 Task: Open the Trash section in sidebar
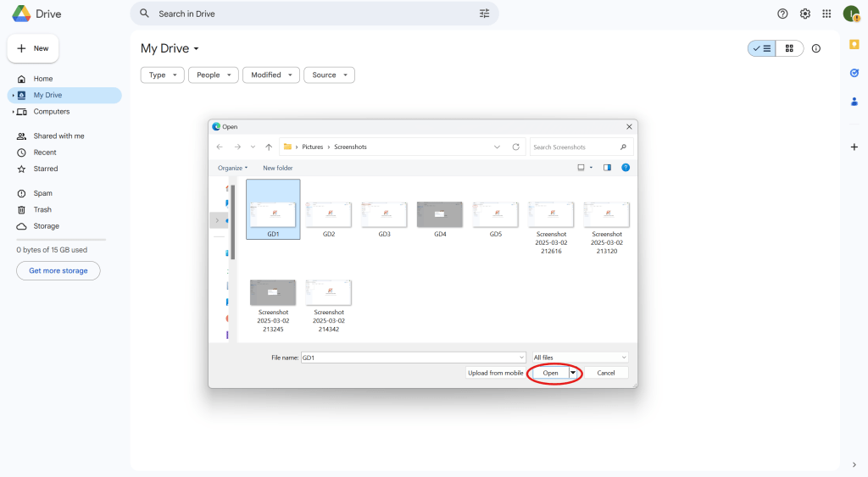point(42,210)
